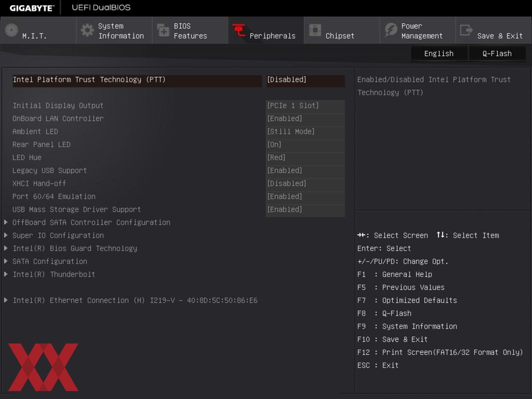The image size is (532, 399).
Task: Select the Rear Panel LED label
Action: [41, 144]
